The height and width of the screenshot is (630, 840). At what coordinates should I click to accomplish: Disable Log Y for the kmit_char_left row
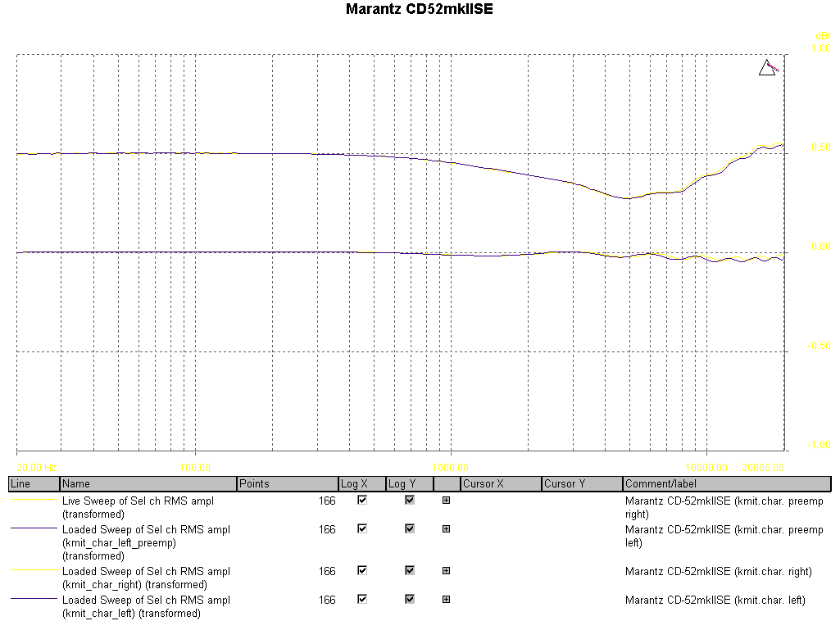tap(409, 599)
